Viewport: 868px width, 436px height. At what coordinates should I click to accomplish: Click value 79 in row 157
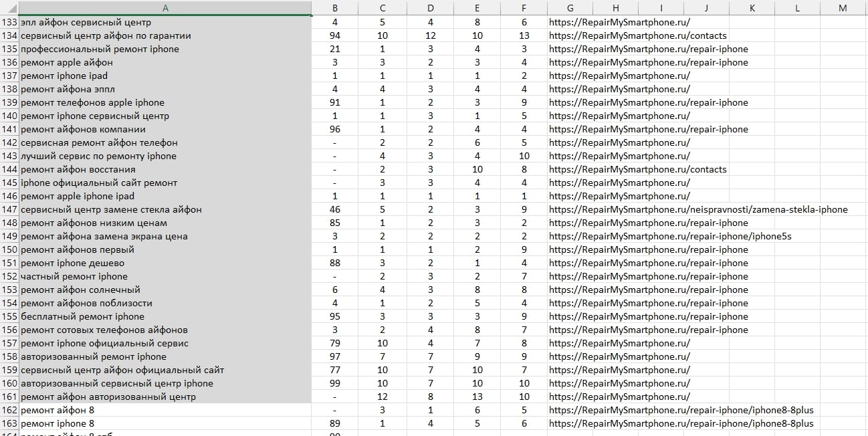335,343
